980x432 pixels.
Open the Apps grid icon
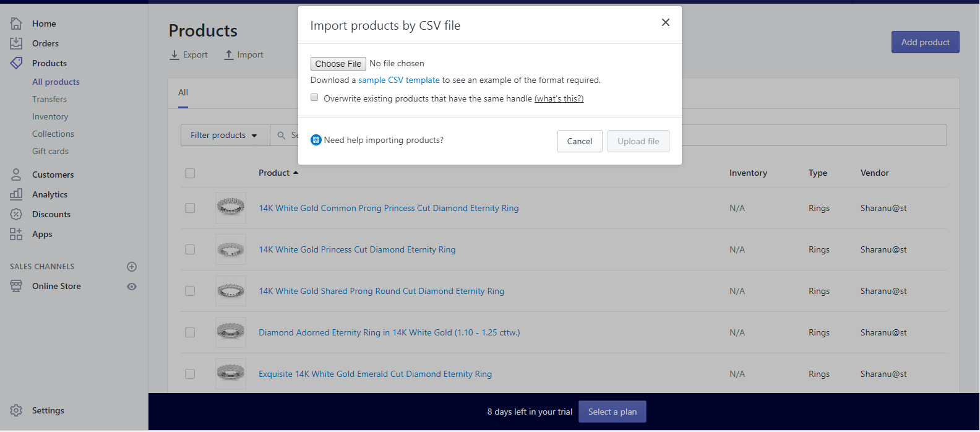coord(16,234)
